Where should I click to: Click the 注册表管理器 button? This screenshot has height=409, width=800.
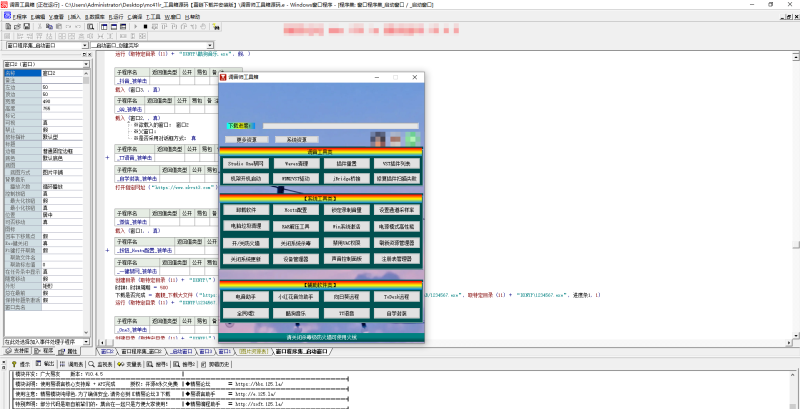pyautogui.click(x=397, y=259)
